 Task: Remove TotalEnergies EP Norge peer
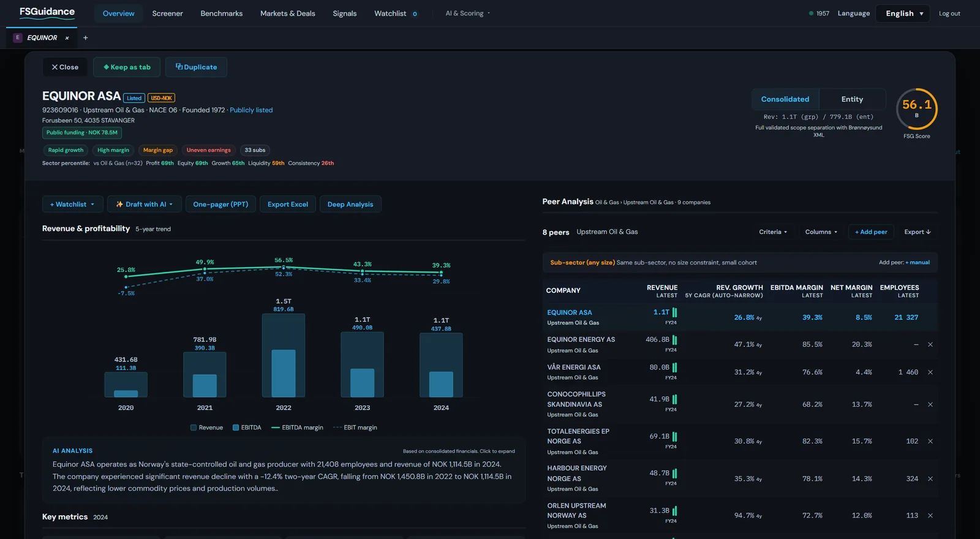pos(930,442)
